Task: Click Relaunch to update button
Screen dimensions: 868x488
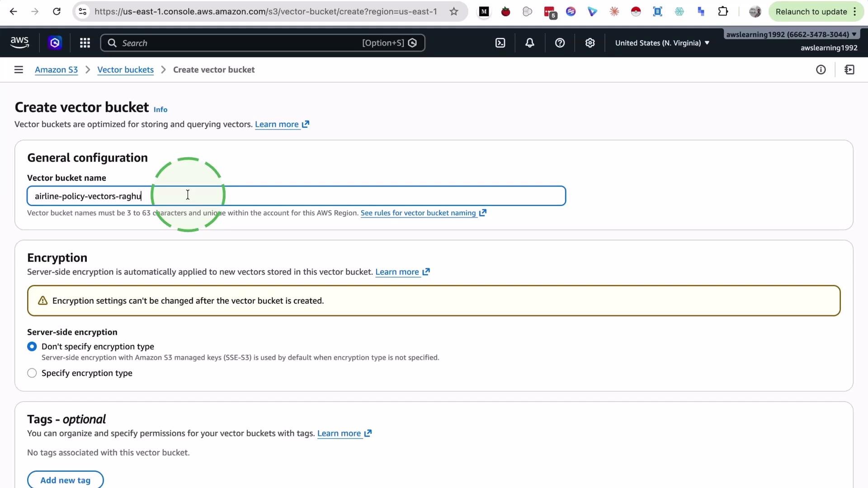Action: click(811, 12)
